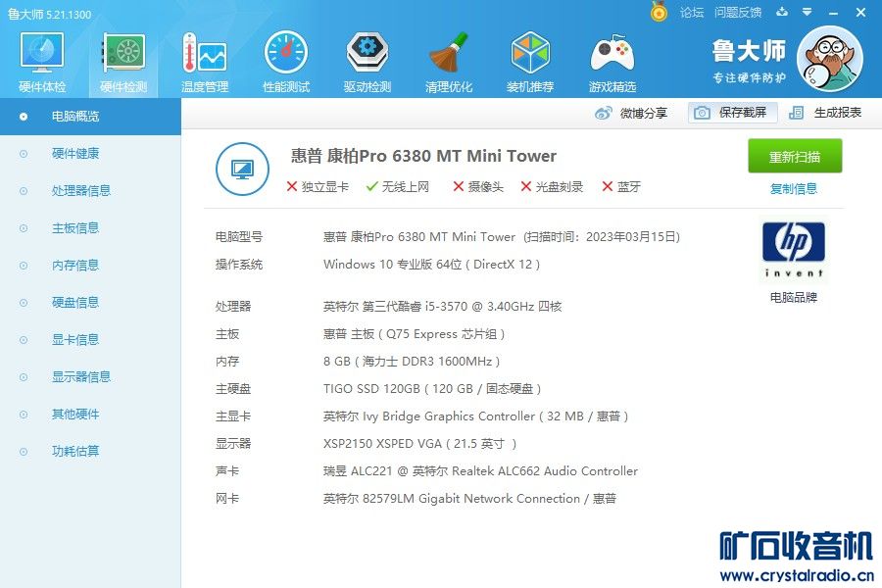Select 电脑概览 in sidebar
The height and width of the screenshot is (588, 882).
pos(90,117)
